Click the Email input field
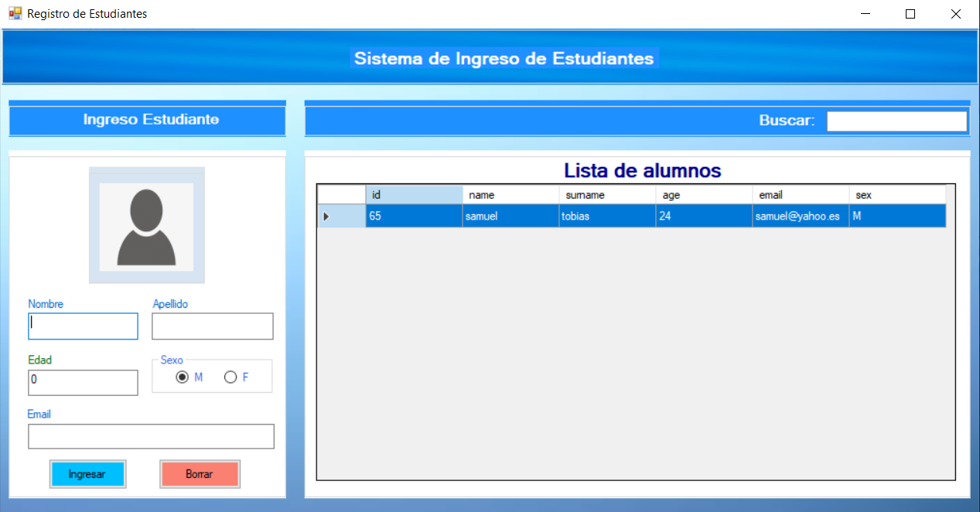 click(x=151, y=436)
